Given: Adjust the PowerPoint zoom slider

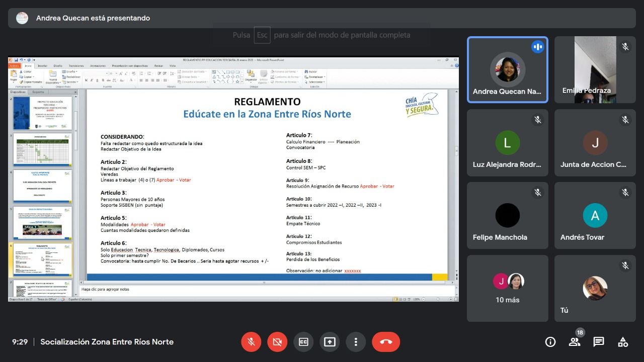Looking at the screenshot, I should tap(438, 299).
